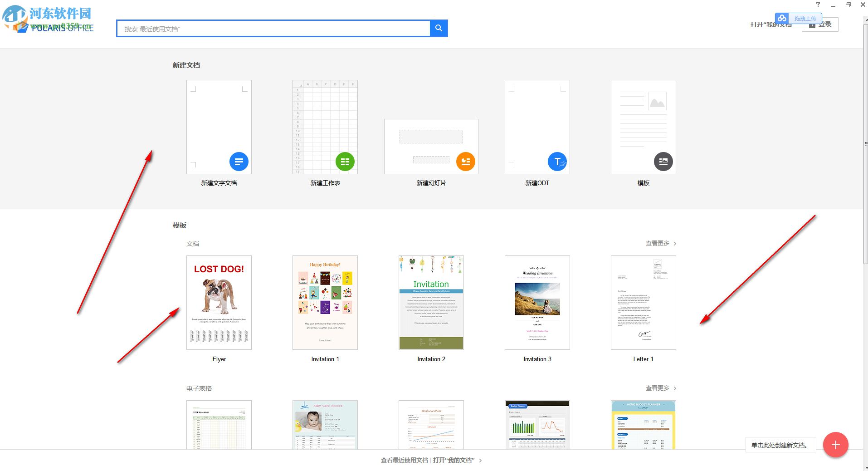Click 查看更多 for the 文档 templates
The width and height of the screenshot is (868, 471).
click(661, 244)
